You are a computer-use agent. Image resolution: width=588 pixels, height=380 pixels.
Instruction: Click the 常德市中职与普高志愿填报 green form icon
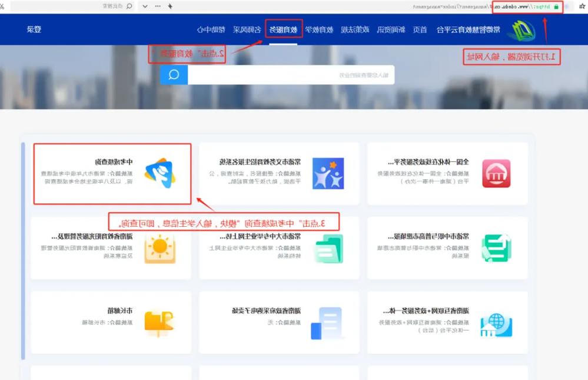[x=496, y=248]
